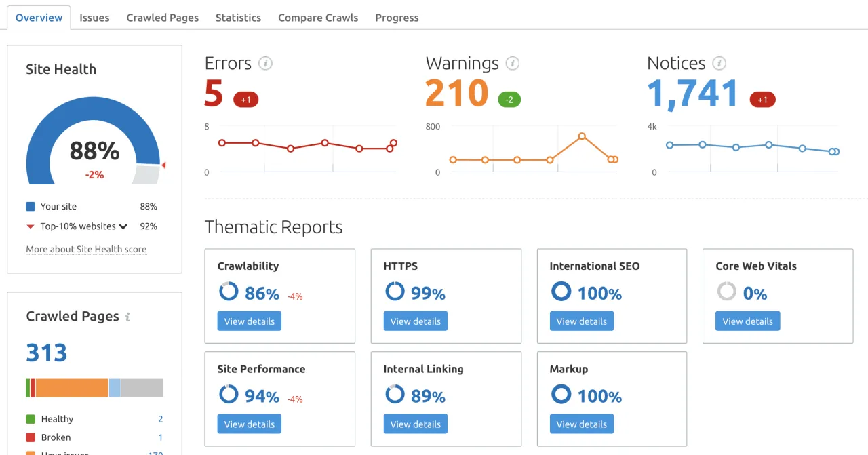The height and width of the screenshot is (455, 868).
Task: View details for Markup report
Action: (x=581, y=424)
